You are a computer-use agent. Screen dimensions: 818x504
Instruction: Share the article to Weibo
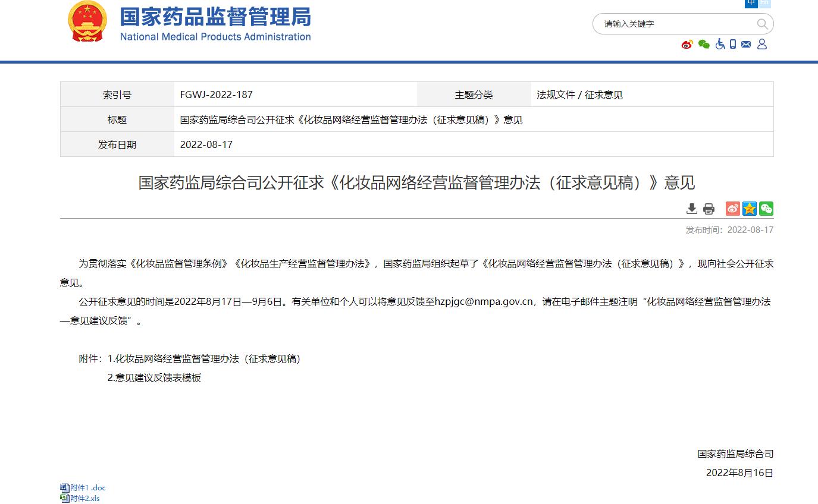pyautogui.click(x=732, y=209)
